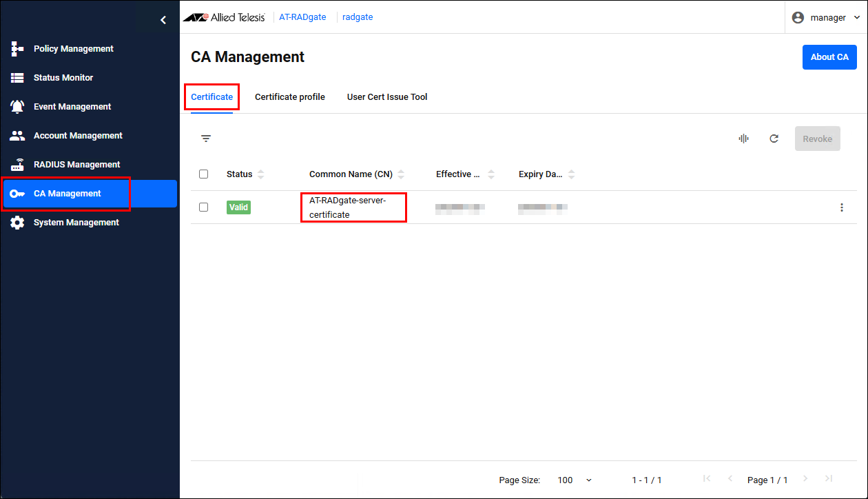Click the manager user account icon
Viewport: 868px width, 499px height.
tap(798, 18)
